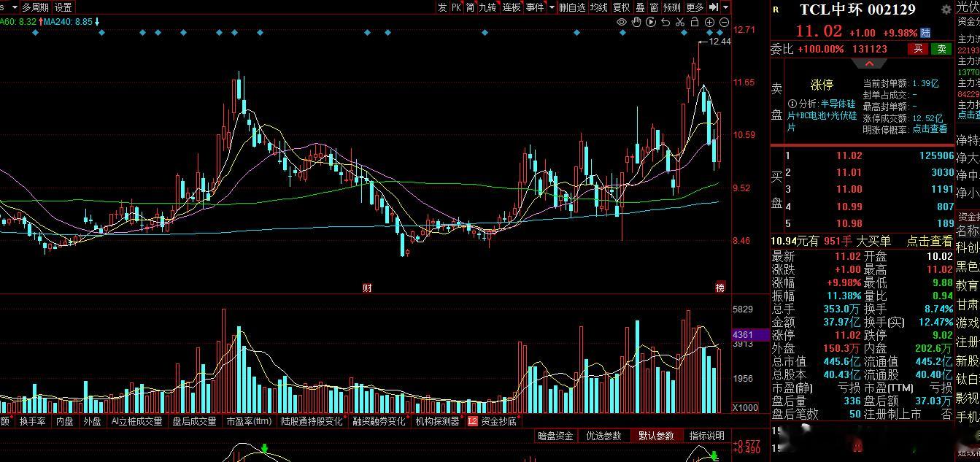Viewport: 980px width, 462px height.
Task: Expand the dropdown arrow after 事件
Action: tap(552, 7)
